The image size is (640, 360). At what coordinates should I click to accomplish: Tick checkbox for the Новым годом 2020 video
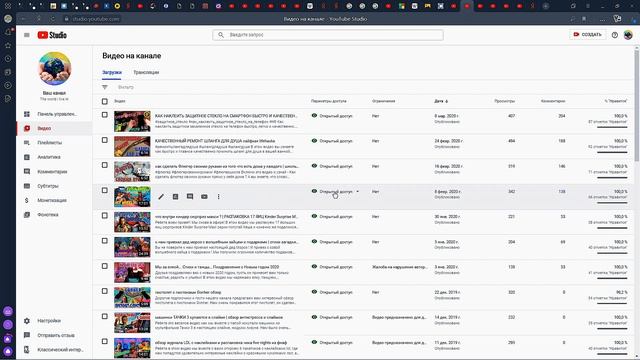click(105, 266)
